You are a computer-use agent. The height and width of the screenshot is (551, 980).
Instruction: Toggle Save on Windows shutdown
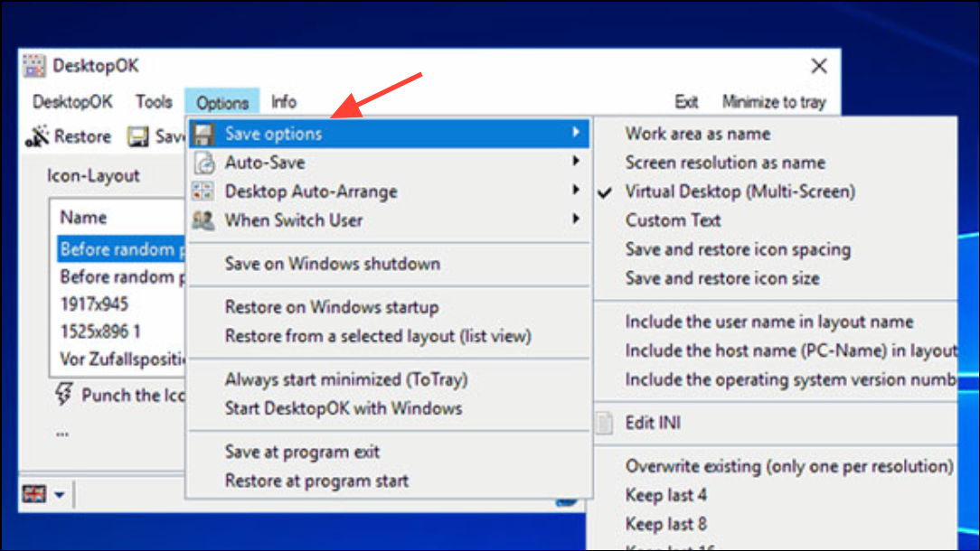(x=333, y=264)
